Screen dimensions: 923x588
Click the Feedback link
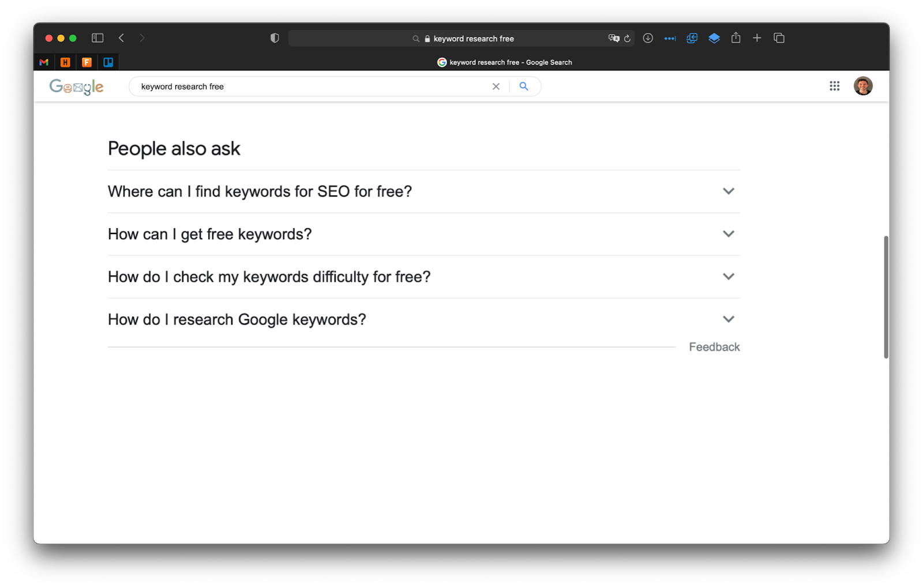(x=714, y=347)
